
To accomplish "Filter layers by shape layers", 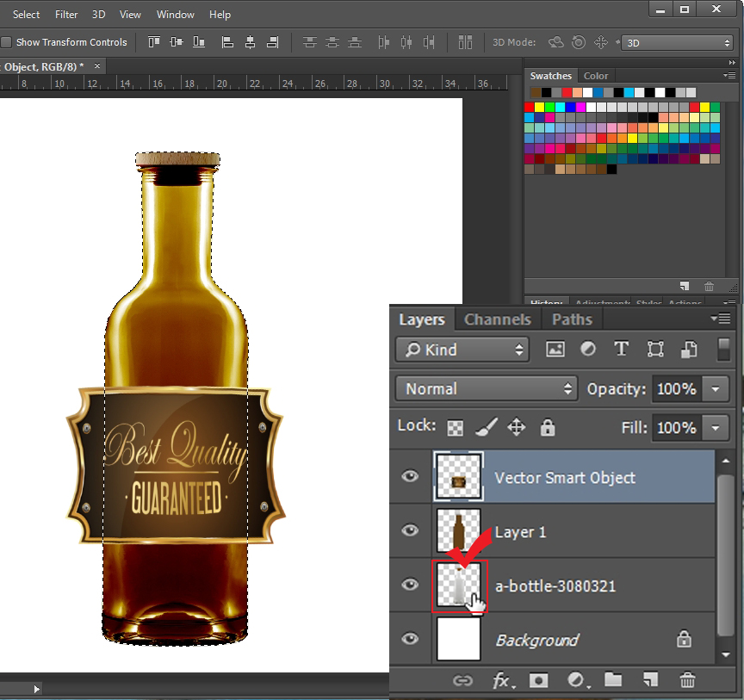I will (x=655, y=350).
